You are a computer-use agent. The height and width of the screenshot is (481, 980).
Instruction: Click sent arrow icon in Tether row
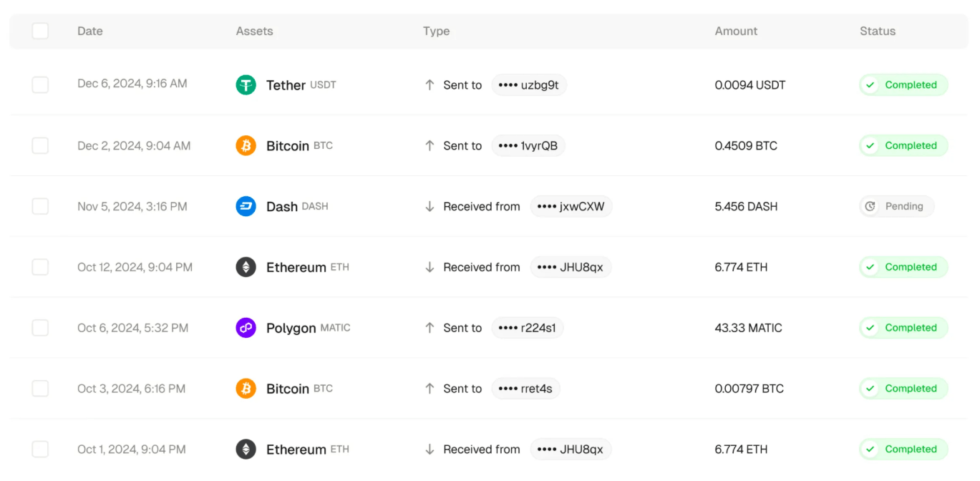tap(430, 85)
